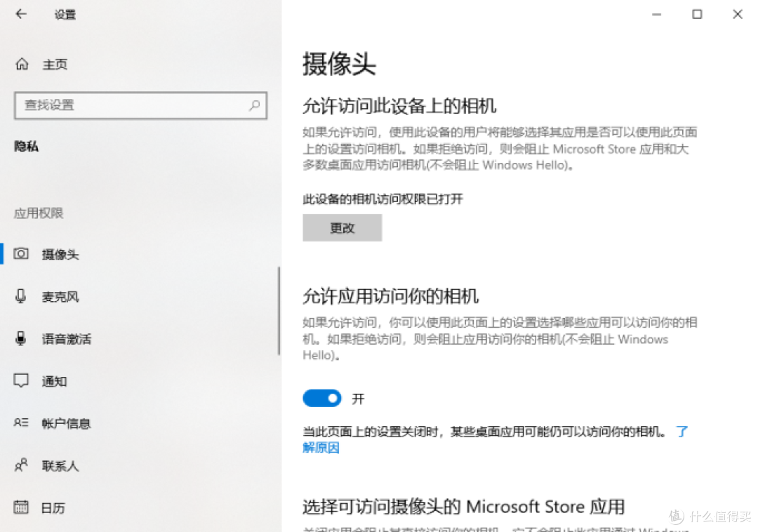Open the 主页 home icon
The image size is (758, 532).
point(22,64)
